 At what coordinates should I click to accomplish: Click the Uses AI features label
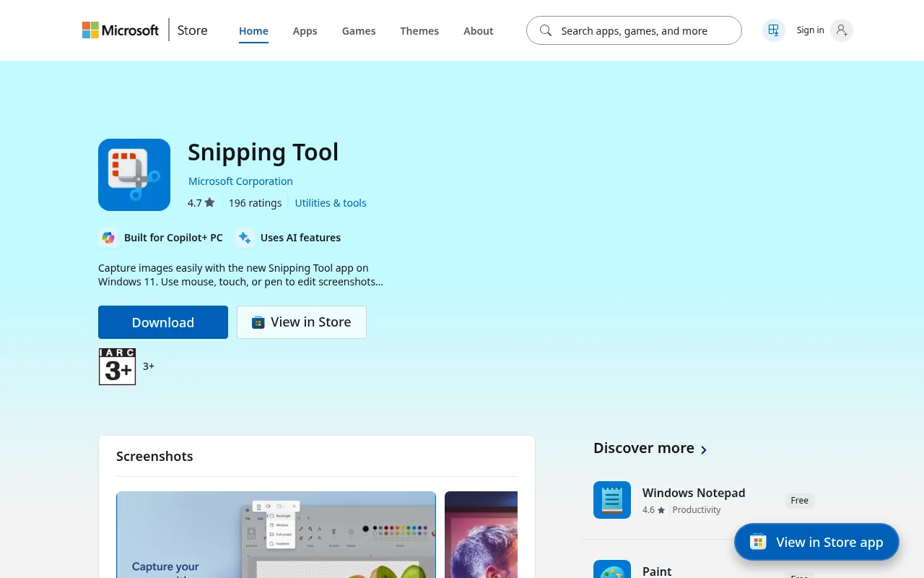point(300,238)
